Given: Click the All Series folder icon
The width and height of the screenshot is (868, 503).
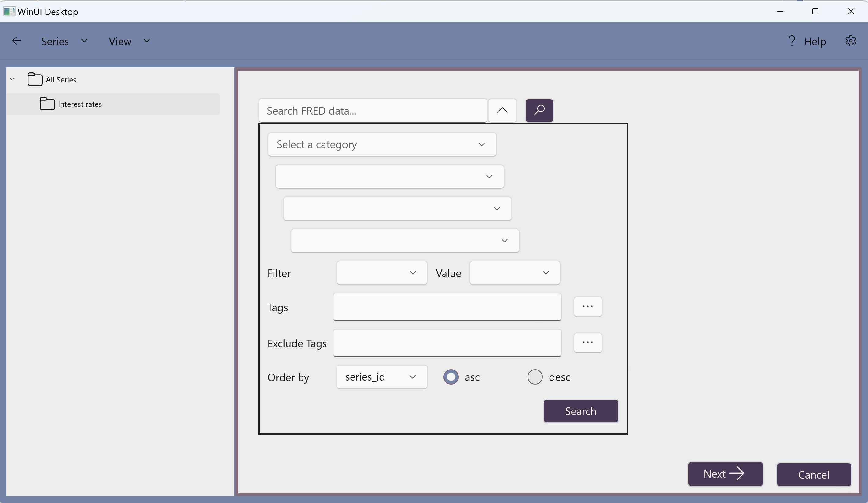Looking at the screenshot, I should (35, 79).
